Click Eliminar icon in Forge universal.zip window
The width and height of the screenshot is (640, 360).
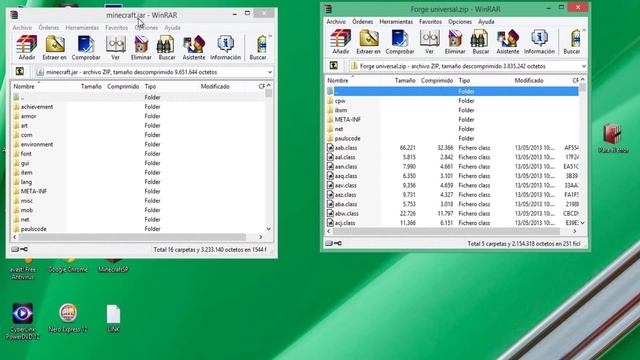[455, 42]
